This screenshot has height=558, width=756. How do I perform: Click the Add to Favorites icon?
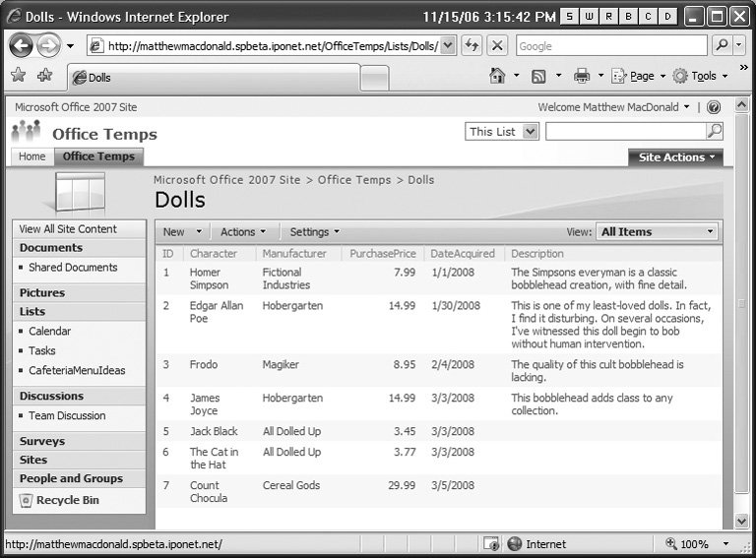(44, 75)
